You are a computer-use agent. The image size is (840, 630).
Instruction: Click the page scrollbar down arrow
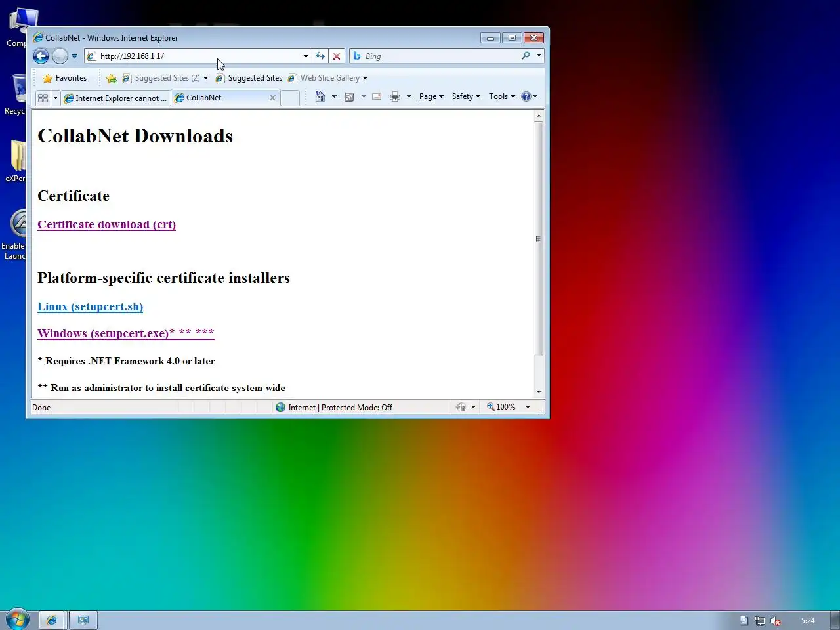tap(539, 392)
